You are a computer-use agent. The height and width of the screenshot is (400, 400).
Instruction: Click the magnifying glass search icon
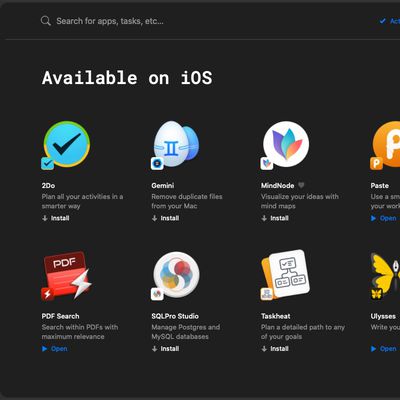coord(45,21)
